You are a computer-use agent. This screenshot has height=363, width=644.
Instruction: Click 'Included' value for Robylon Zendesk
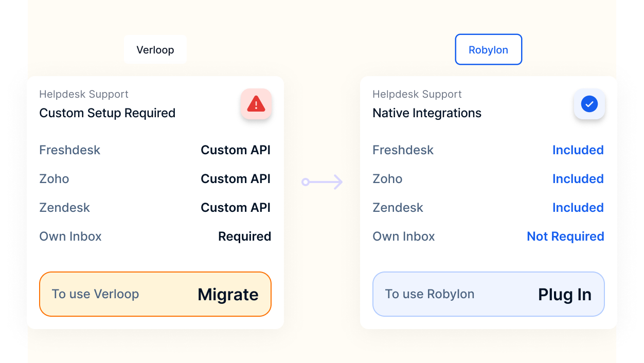(x=578, y=208)
